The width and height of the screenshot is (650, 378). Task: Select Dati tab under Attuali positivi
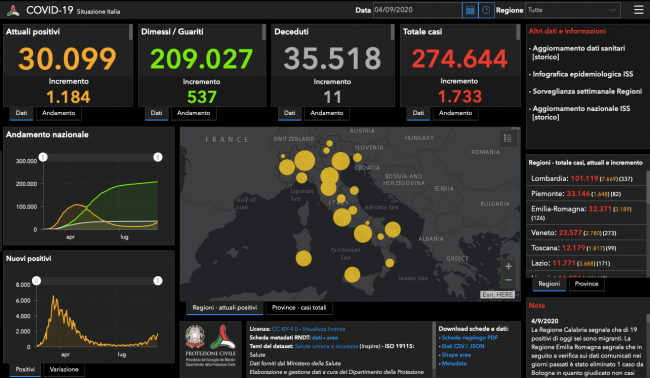click(x=21, y=113)
